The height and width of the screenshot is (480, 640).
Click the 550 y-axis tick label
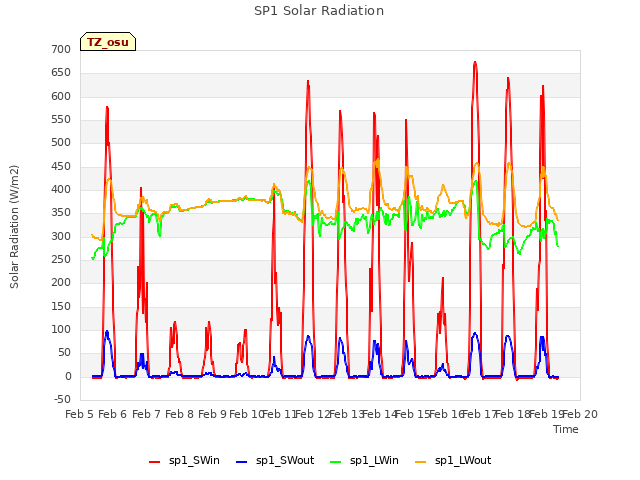click(x=61, y=120)
